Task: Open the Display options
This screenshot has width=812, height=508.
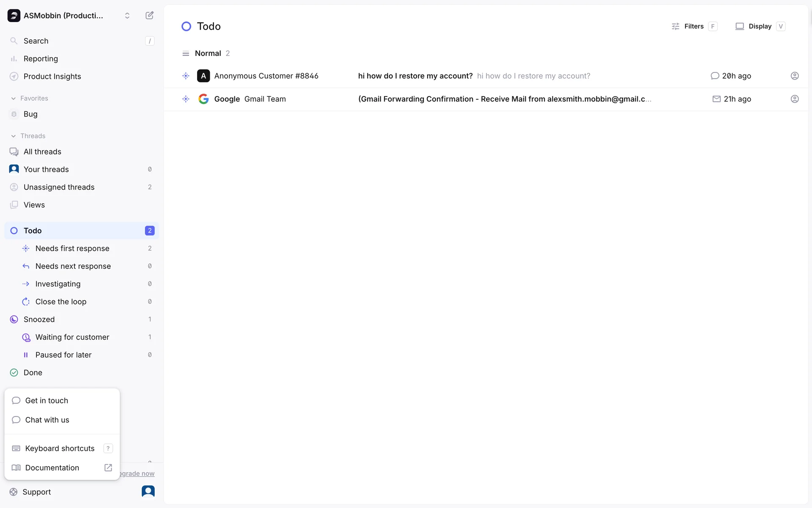Action: click(x=760, y=26)
